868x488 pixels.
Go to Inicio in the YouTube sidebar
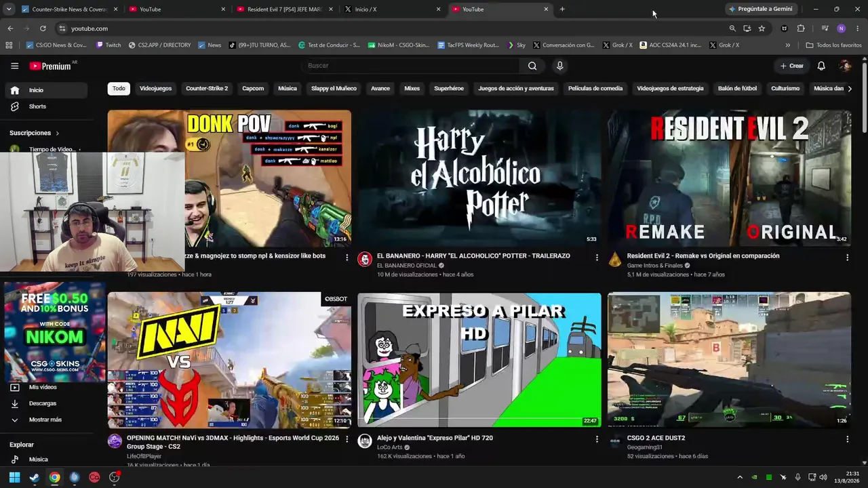(45, 90)
